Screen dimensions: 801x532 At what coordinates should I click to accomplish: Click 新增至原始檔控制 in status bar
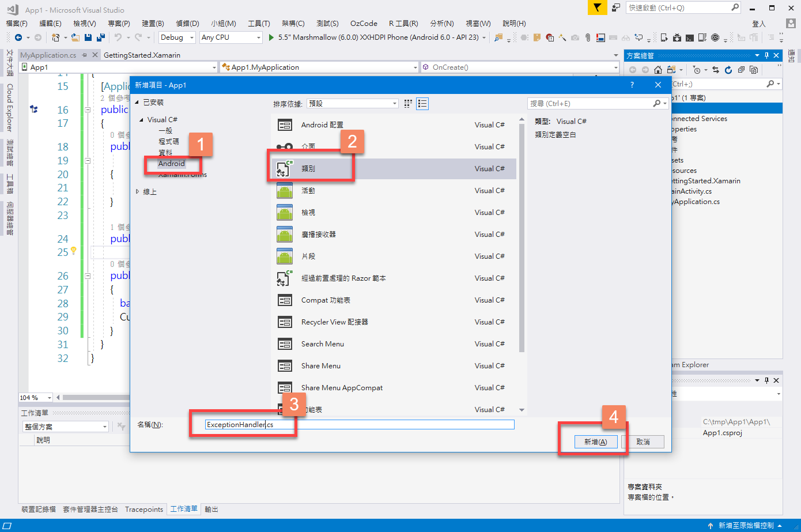pos(746,526)
